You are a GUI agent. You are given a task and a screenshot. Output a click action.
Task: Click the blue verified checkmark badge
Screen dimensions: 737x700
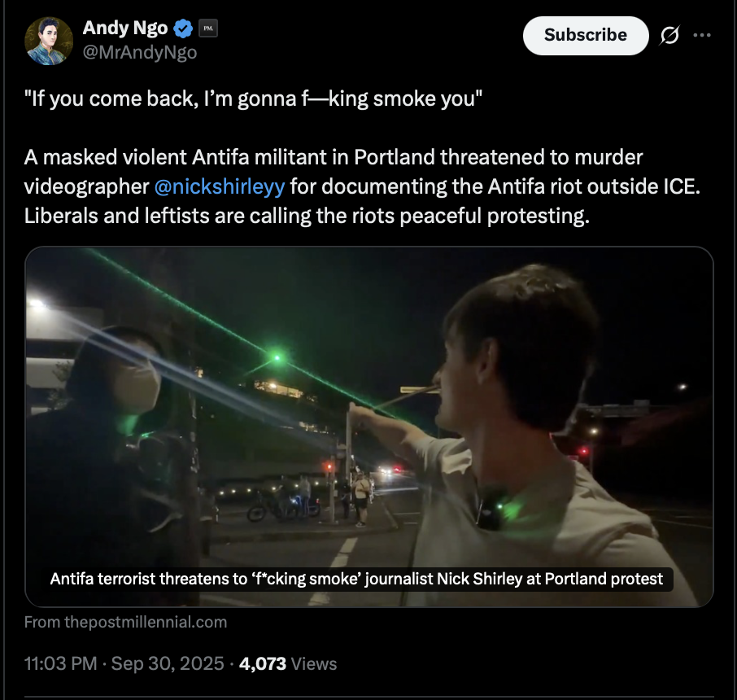[183, 28]
